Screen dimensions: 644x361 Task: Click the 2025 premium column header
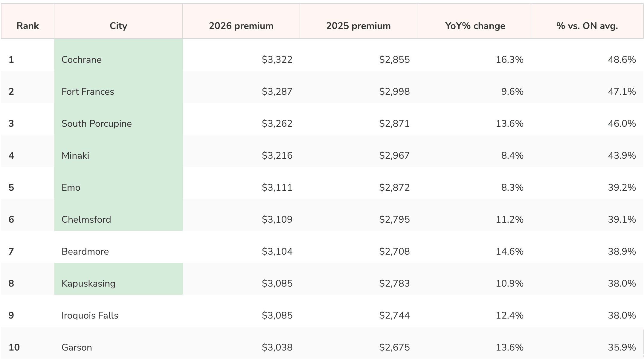click(x=358, y=21)
